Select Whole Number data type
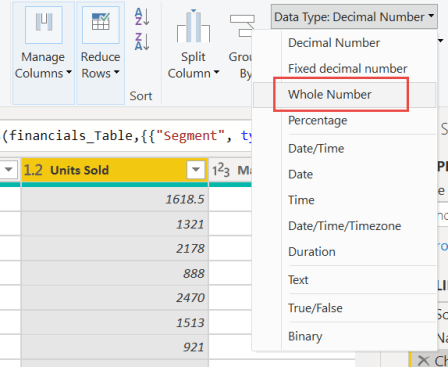The image size is (448, 367). tap(345, 95)
